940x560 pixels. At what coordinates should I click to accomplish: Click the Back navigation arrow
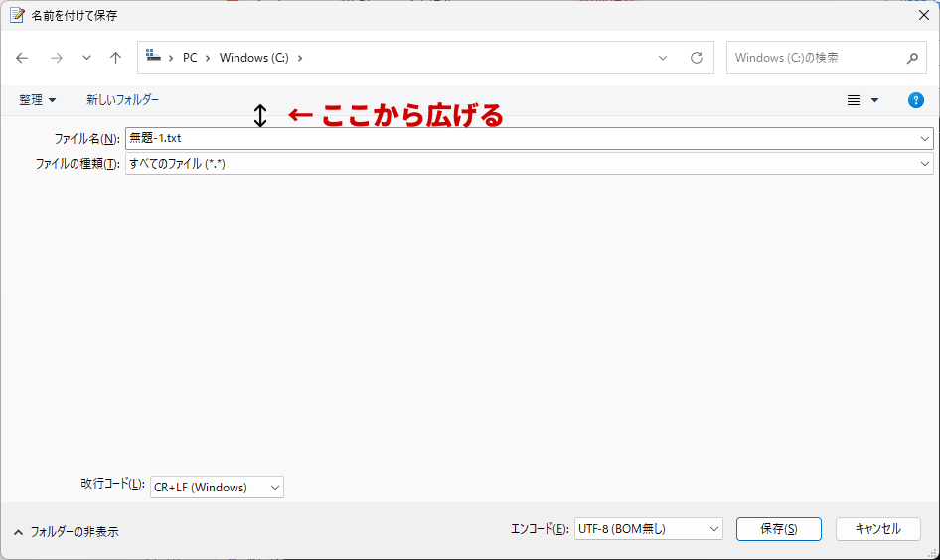click(22, 58)
